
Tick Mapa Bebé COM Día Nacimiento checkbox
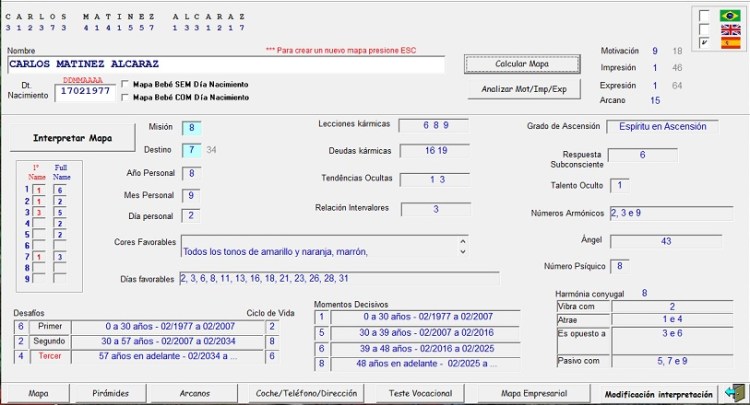click(125, 98)
